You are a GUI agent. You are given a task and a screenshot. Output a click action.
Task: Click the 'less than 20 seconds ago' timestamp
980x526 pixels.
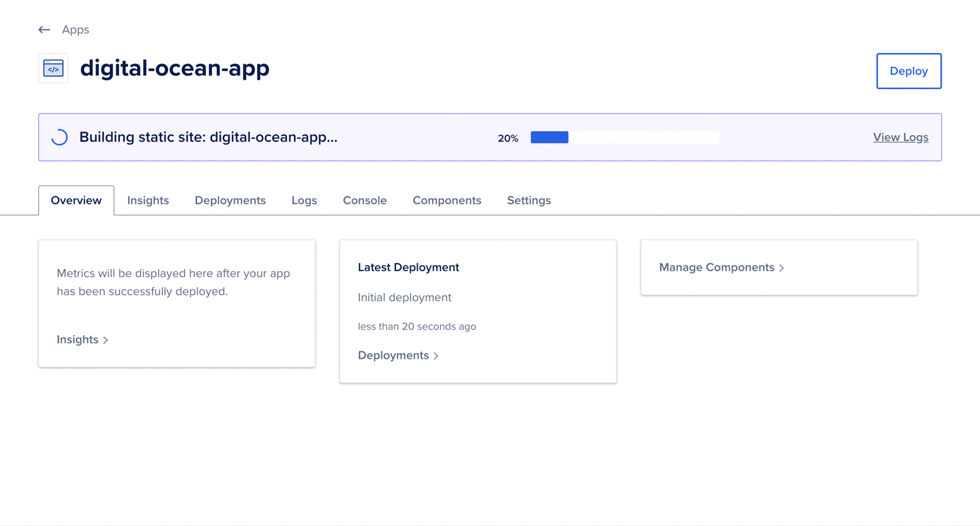(417, 327)
